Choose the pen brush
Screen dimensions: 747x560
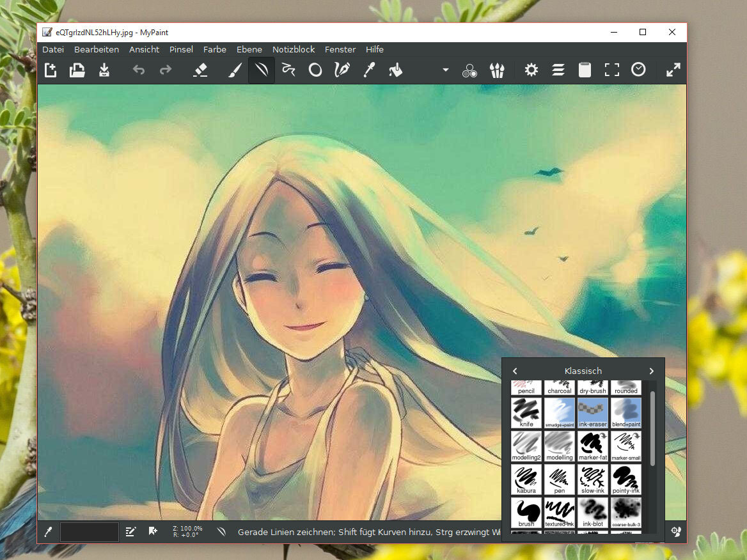pos(560,479)
